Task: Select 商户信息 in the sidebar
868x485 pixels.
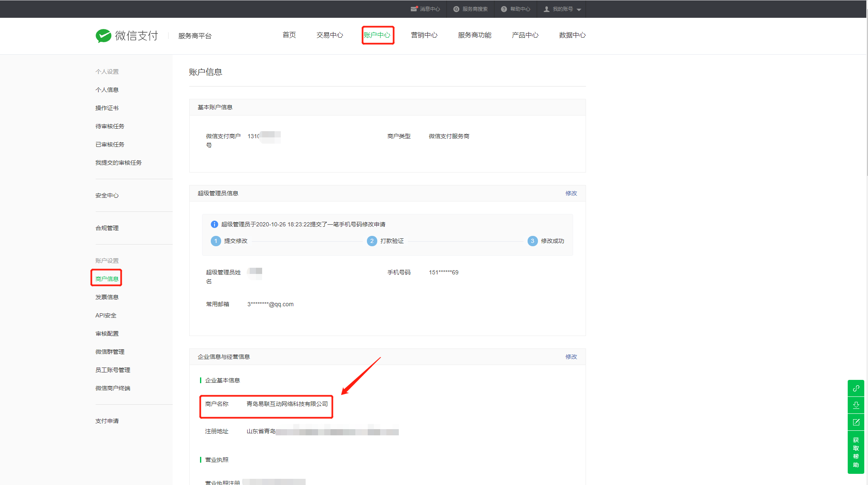Action: [x=107, y=279]
